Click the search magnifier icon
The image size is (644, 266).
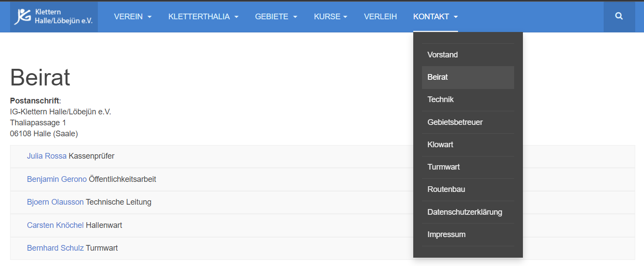point(619,17)
